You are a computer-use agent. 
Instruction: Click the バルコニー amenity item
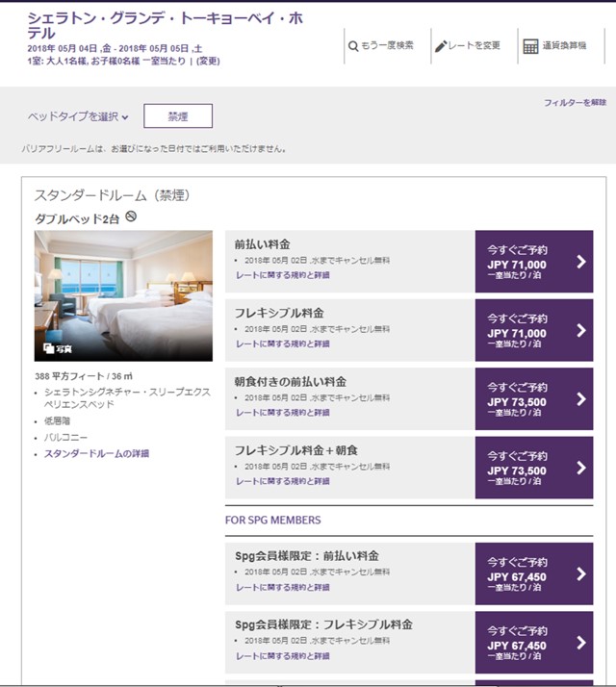65,437
